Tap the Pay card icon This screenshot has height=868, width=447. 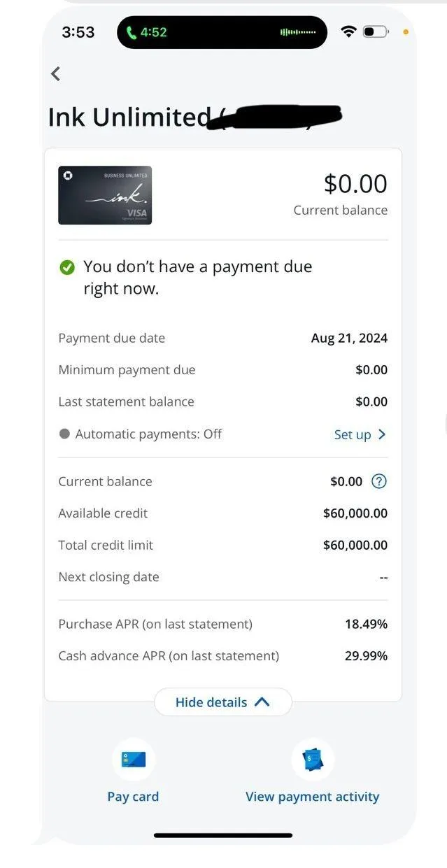[133, 759]
